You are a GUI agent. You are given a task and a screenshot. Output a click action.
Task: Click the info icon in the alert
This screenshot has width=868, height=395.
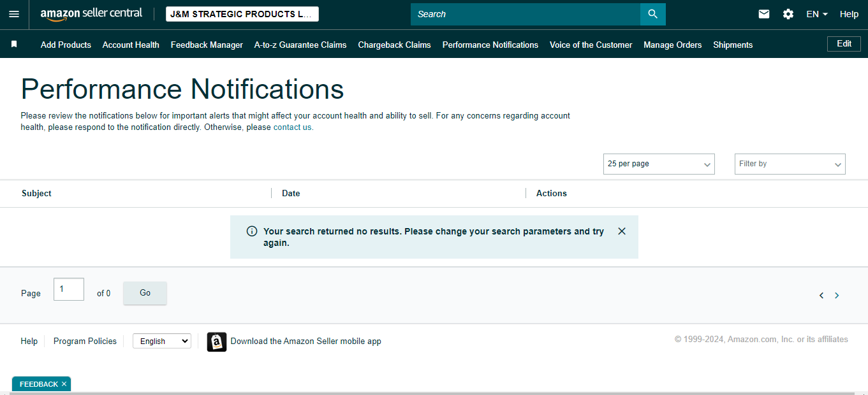click(x=252, y=231)
